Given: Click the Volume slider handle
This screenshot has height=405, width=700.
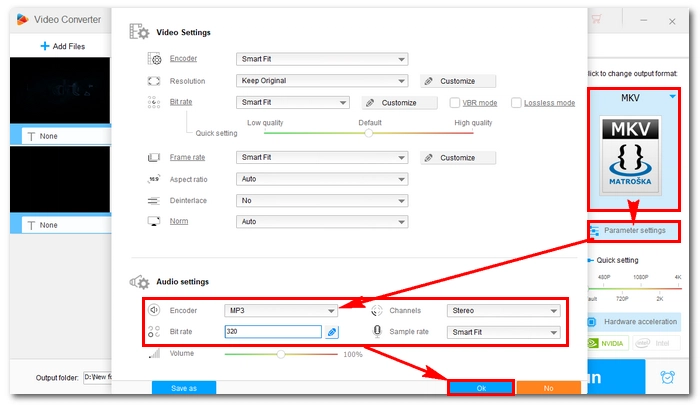Looking at the screenshot, I should point(281,354).
